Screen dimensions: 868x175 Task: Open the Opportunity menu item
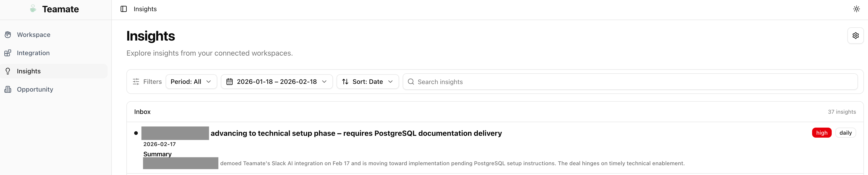pos(35,89)
